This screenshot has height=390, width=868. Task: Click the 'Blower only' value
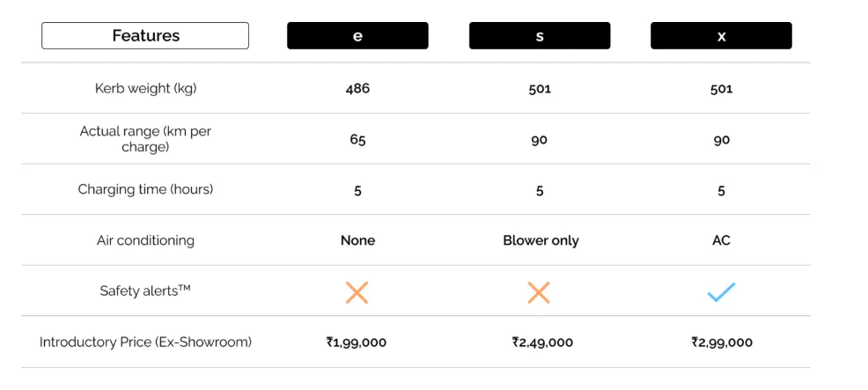(x=541, y=240)
